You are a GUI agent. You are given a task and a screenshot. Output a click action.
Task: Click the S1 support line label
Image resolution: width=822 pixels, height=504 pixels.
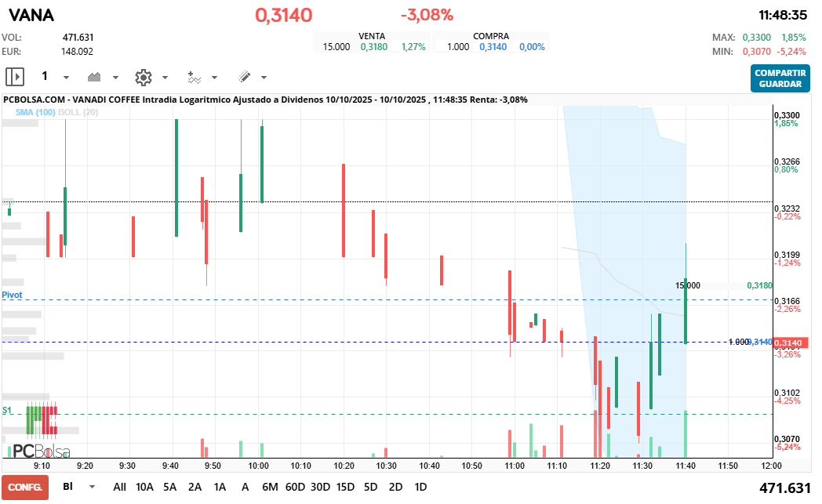[6, 410]
